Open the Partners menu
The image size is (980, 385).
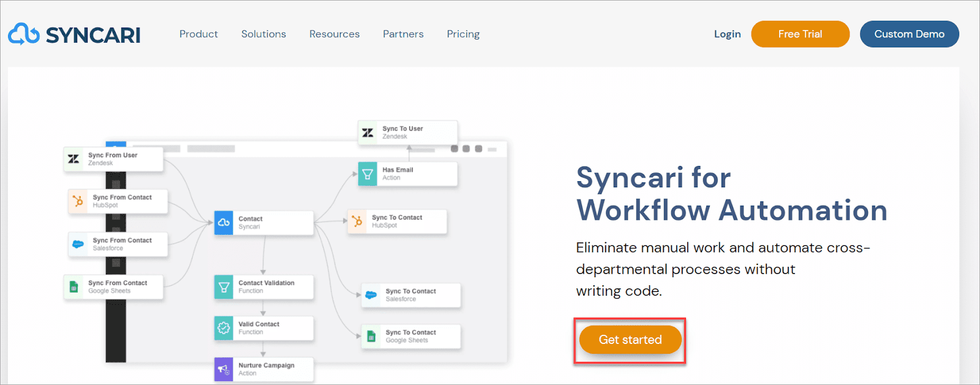(403, 34)
